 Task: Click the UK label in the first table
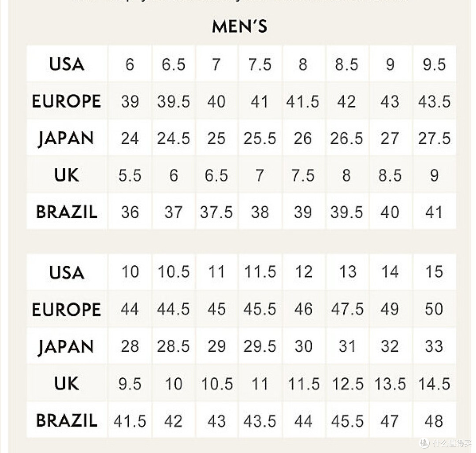[x=67, y=175]
